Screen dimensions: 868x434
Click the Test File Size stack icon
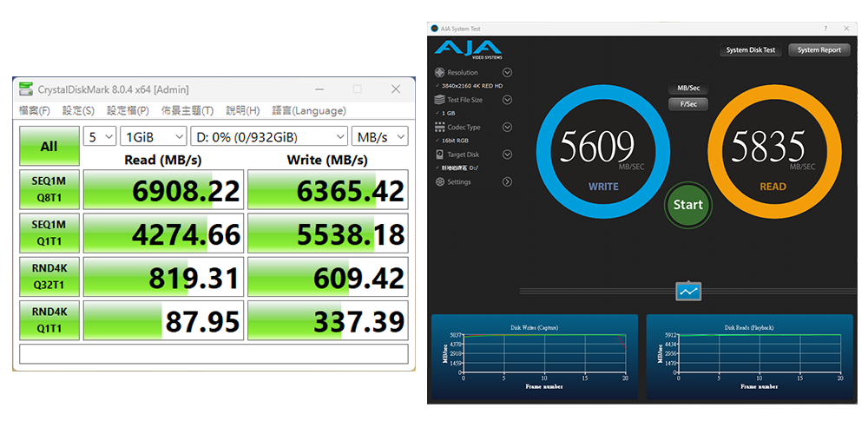tap(439, 100)
